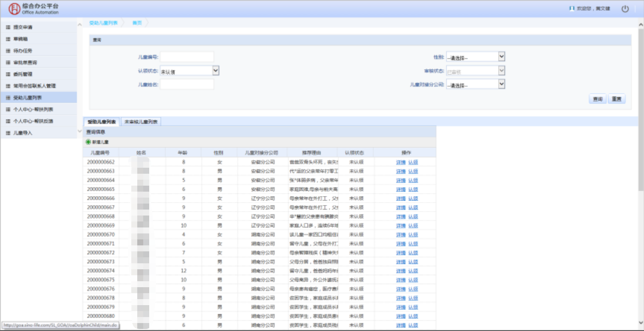Click the list icon beside 委托管理
The image size is (644, 331).
[8, 74]
